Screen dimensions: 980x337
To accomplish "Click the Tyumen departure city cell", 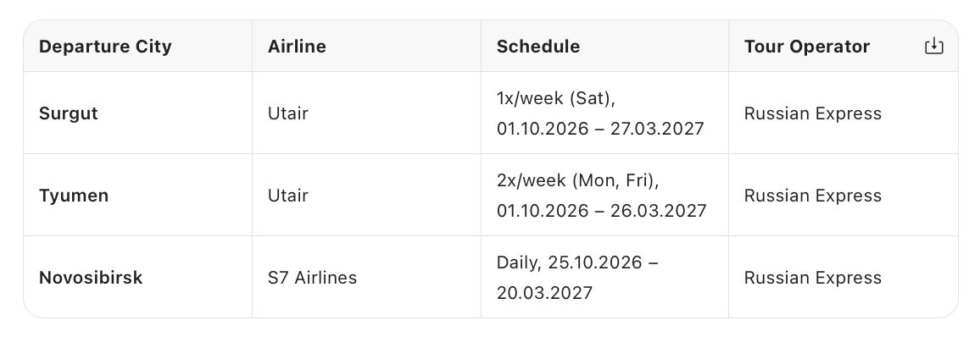I will pos(74,196).
